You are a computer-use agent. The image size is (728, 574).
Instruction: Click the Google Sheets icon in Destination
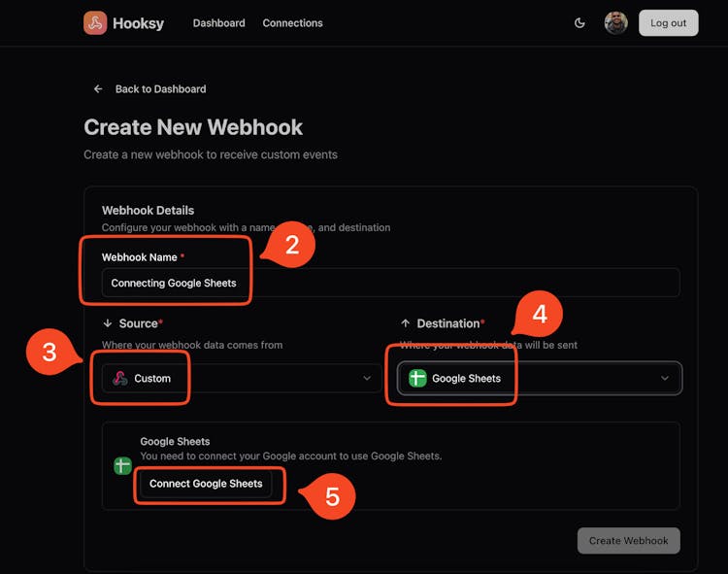pos(417,378)
